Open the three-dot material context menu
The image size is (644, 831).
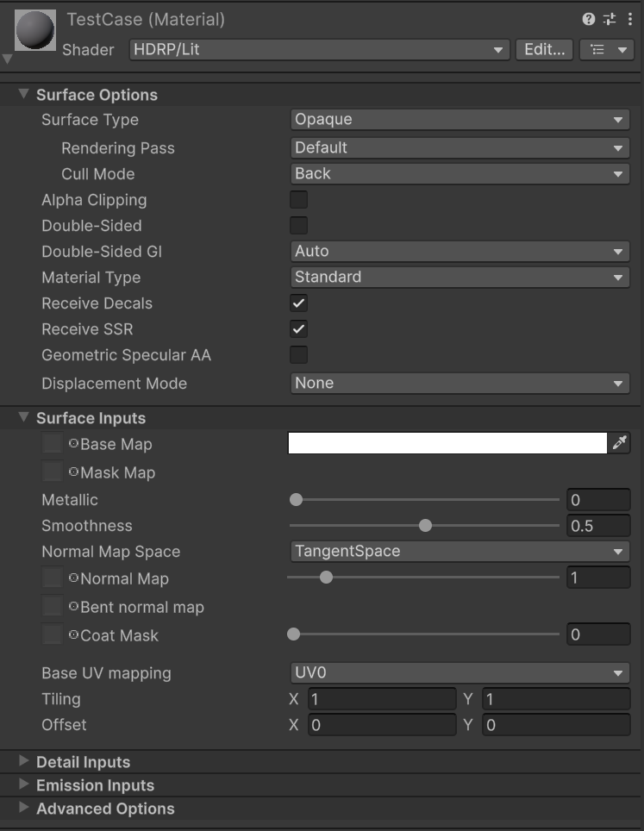[630, 19]
